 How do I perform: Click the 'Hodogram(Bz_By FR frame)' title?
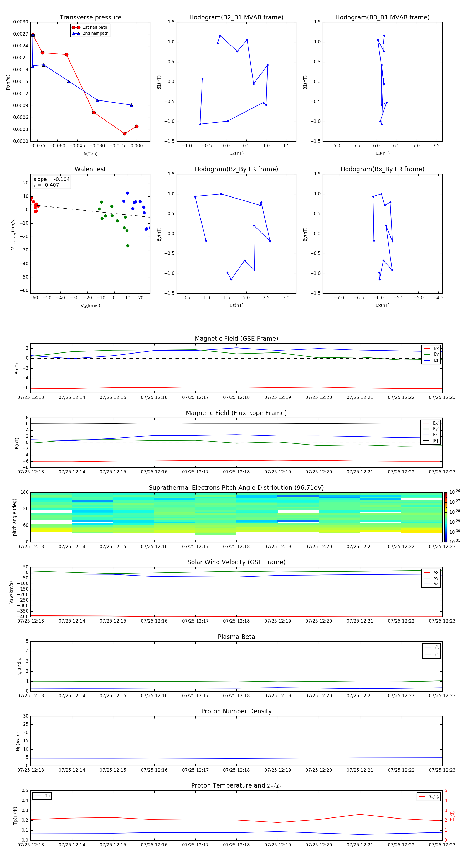click(236, 169)
